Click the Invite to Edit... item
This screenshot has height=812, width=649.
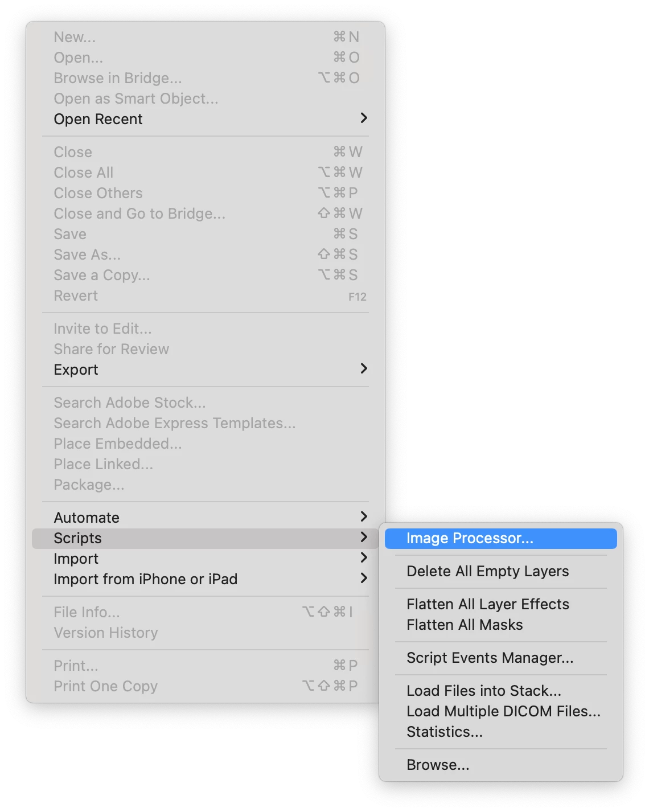pyautogui.click(x=206, y=329)
